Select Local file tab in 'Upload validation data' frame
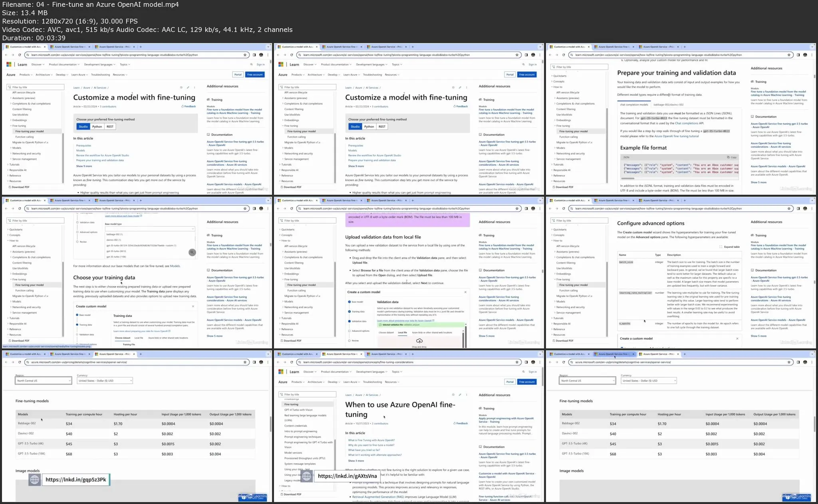Screen dimensions: 818x504 (403, 332)
